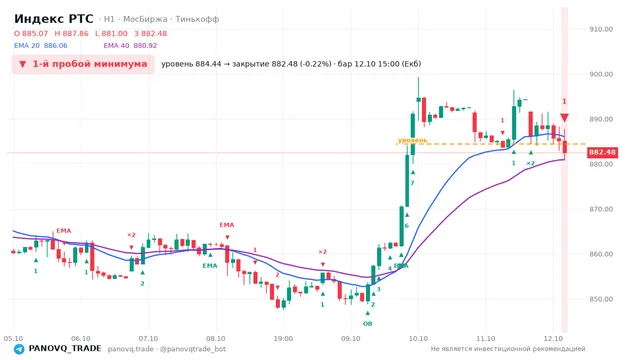Image resolution: width=640 pixels, height=360 pixels.
Task: Click the 850.00 price axis label
Action: (x=601, y=299)
